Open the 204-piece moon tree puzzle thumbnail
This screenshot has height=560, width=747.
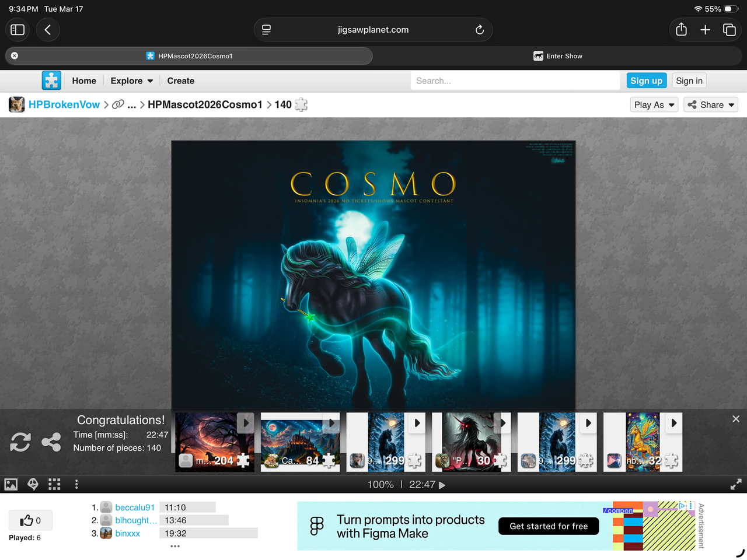pos(214,442)
